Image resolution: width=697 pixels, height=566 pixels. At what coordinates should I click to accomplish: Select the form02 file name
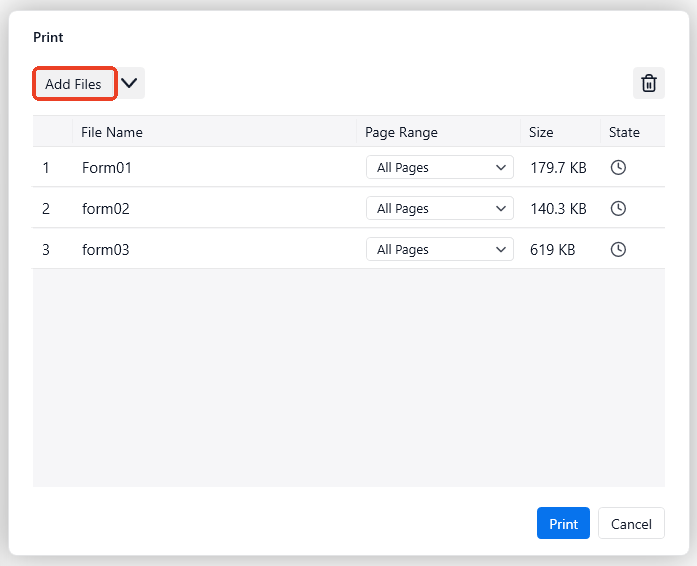106,209
